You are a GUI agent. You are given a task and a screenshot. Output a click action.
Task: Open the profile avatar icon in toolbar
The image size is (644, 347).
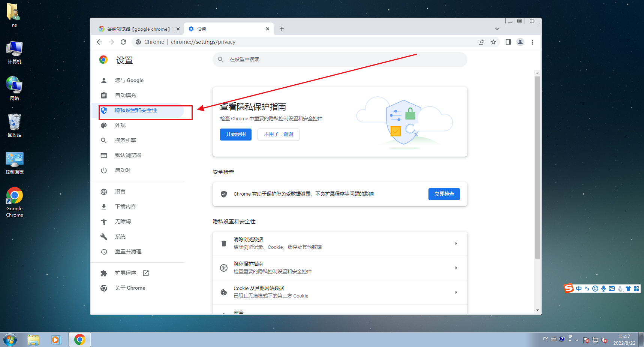[x=520, y=42]
